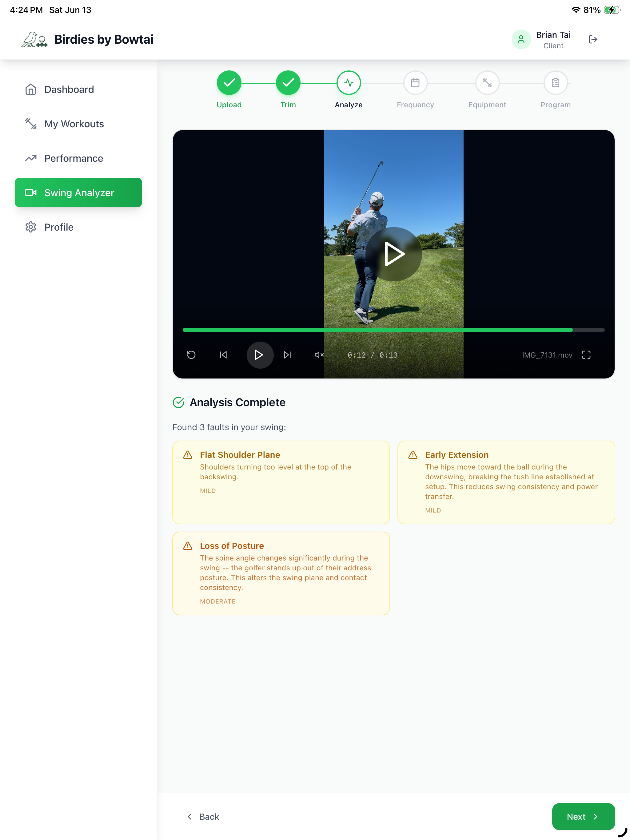Toggle the muted speaker icon

point(319,355)
